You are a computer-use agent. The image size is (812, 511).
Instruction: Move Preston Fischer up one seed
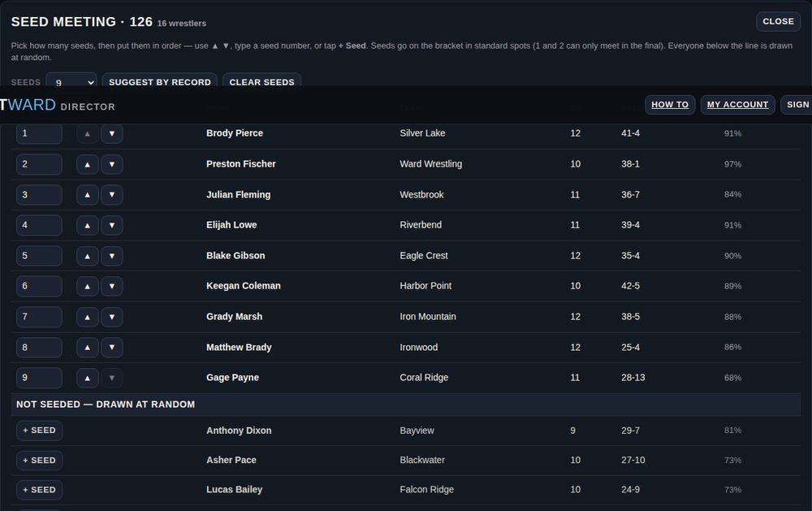(88, 164)
